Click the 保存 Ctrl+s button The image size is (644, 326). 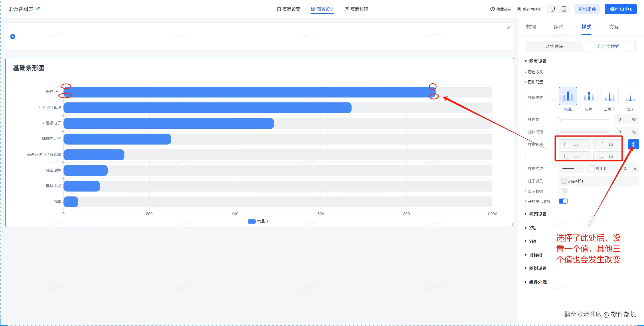point(620,9)
